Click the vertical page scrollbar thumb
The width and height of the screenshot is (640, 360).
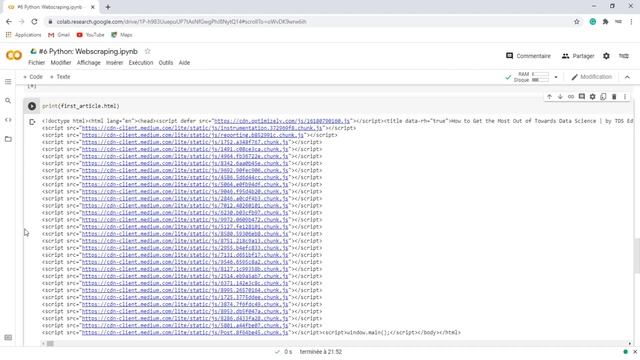[637, 256]
